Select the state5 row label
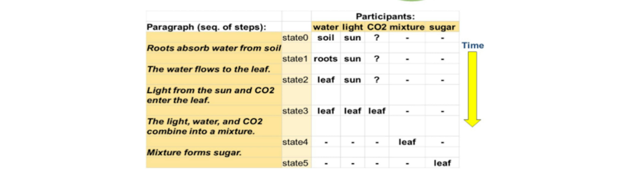Screen dimensions: 644x181 [295, 163]
